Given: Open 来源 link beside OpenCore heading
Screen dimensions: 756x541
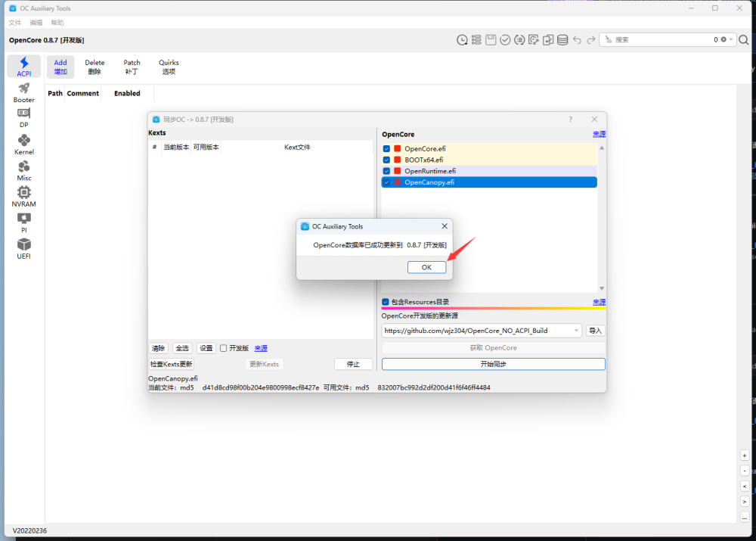Looking at the screenshot, I should (x=599, y=134).
